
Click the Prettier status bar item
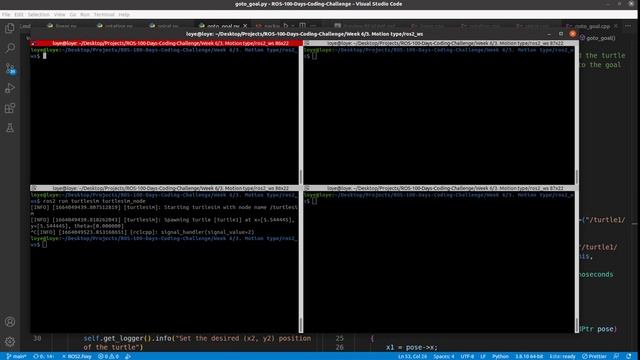(594, 356)
